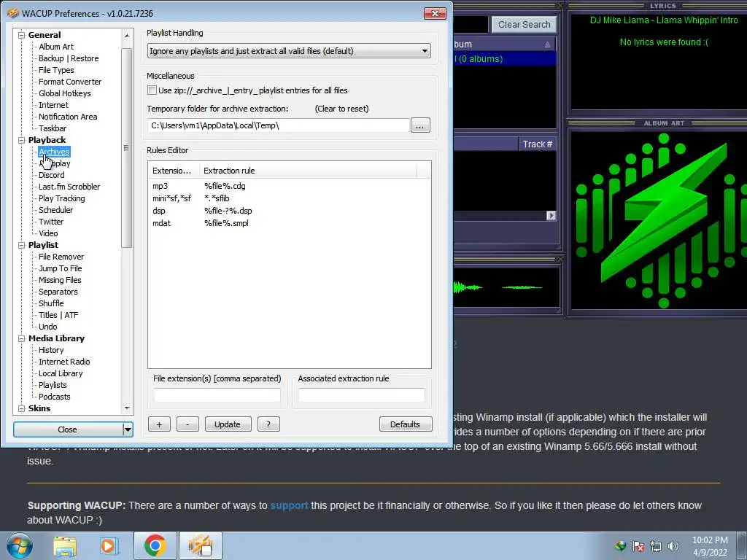Open the File Types preferences page
747x560 pixels.
tap(56, 70)
